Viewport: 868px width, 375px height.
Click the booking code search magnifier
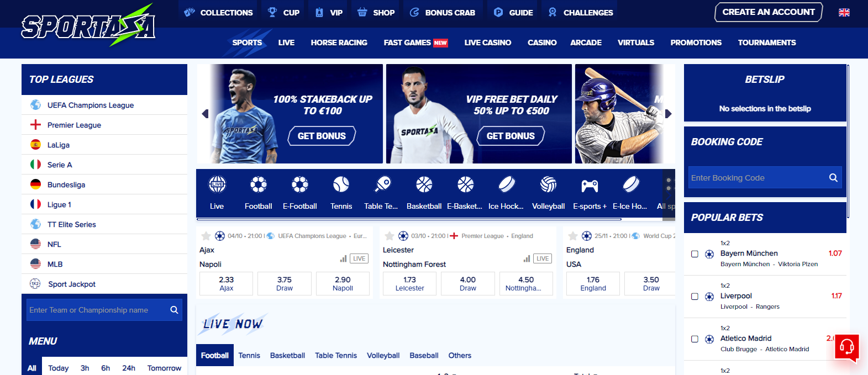pyautogui.click(x=833, y=178)
